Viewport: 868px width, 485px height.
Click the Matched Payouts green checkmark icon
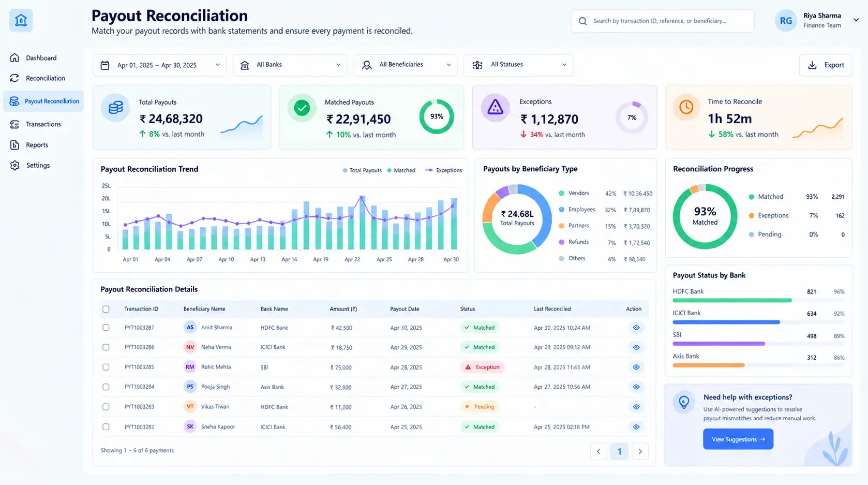pos(302,108)
